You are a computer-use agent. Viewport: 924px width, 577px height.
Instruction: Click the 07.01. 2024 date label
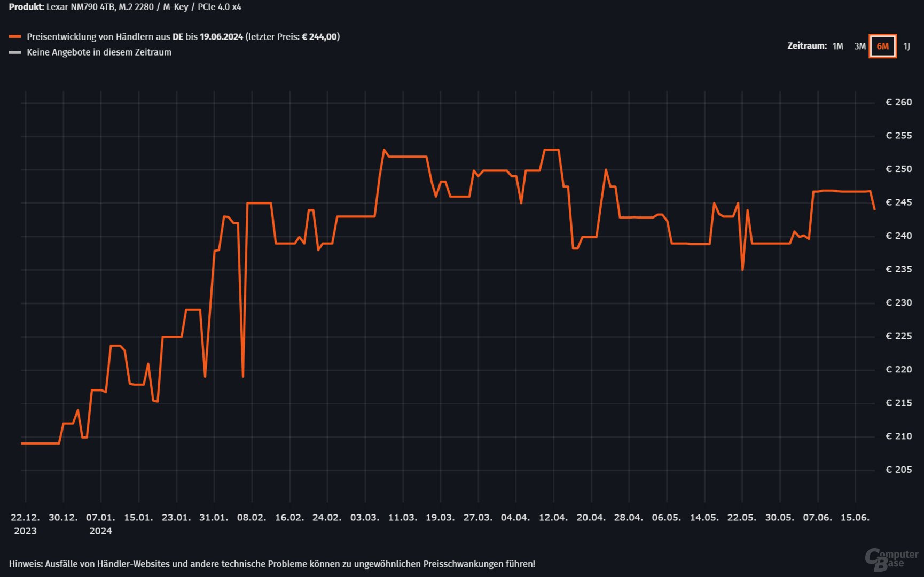click(100, 524)
